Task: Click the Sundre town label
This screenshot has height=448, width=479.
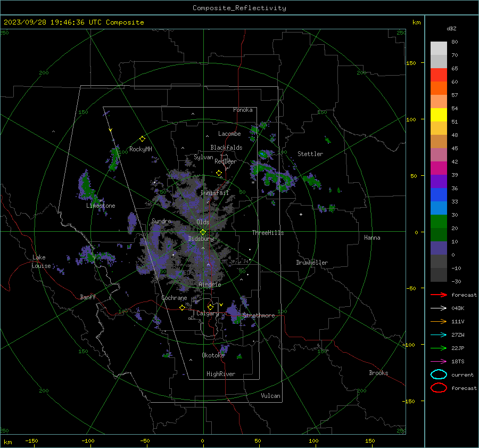Action: pyautogui.click(x=161, y=221)
